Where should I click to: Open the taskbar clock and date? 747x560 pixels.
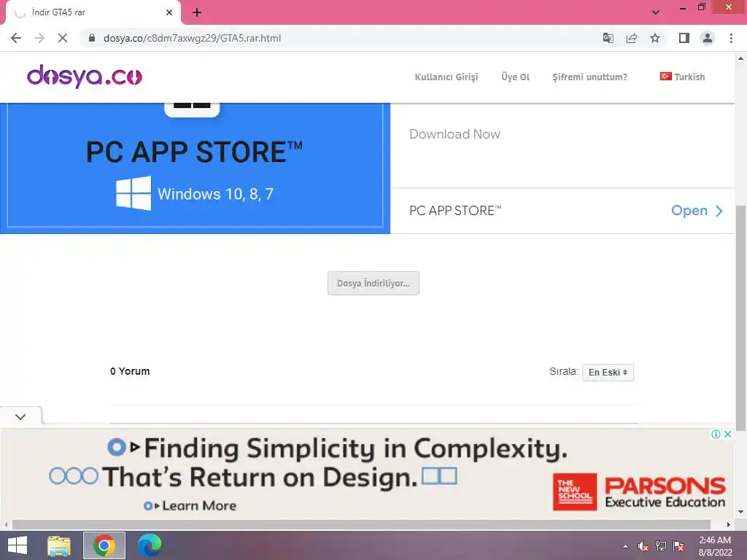715,546
